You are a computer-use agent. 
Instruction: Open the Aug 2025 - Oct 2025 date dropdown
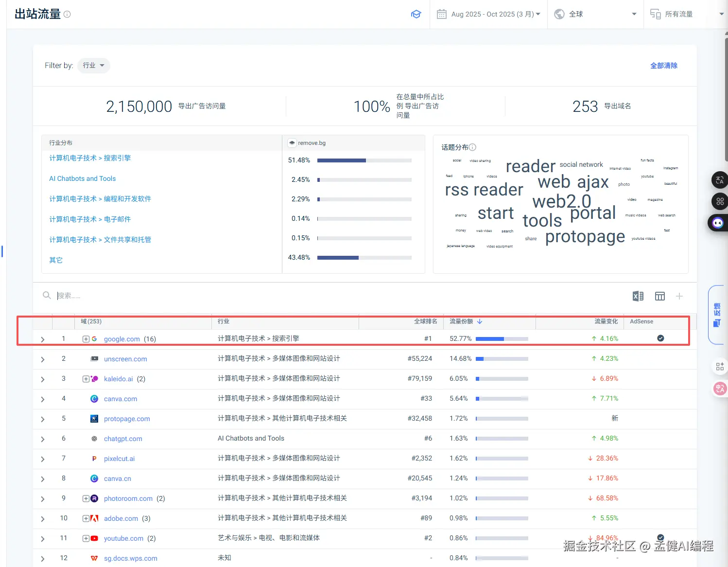[x=488, y=14]
